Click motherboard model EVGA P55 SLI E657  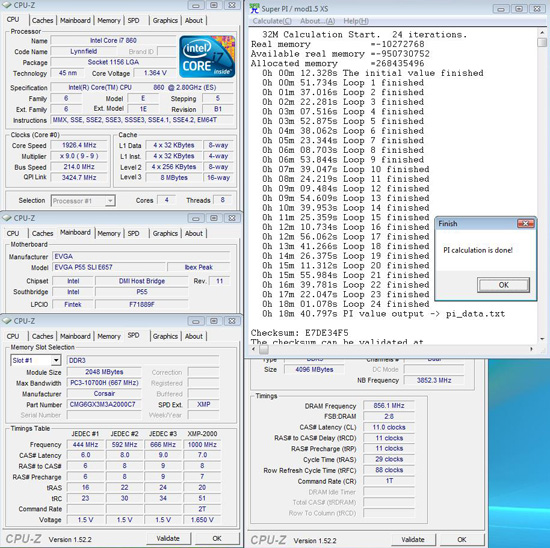click(x=109, y=267)
